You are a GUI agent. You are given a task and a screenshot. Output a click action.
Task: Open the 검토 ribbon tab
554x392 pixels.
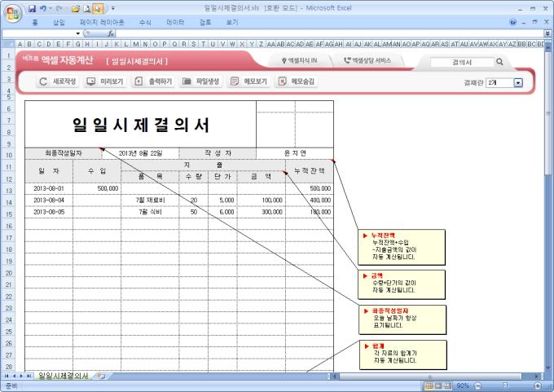point(205,22)
